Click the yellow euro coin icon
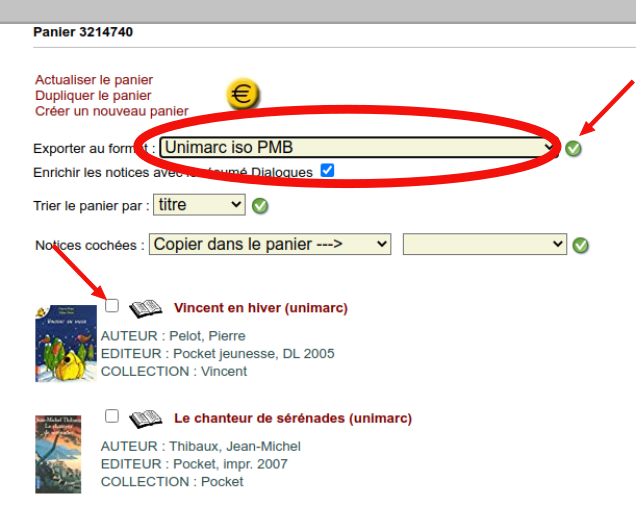636x506 pixels. [242, 95]
